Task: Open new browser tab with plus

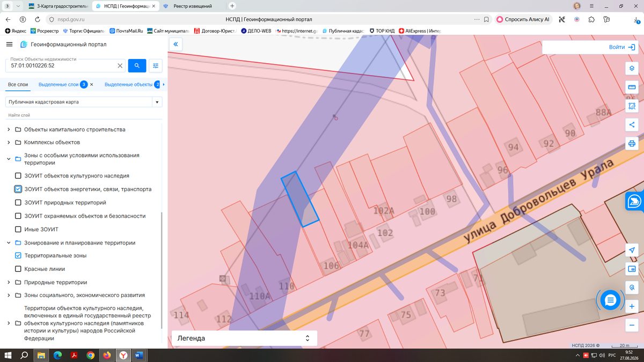Action: (232, 6)
